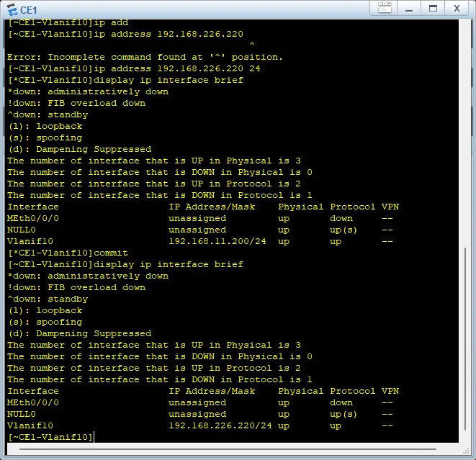Click 'ip address 192.168.226.220 24' command line

[134, 68]
